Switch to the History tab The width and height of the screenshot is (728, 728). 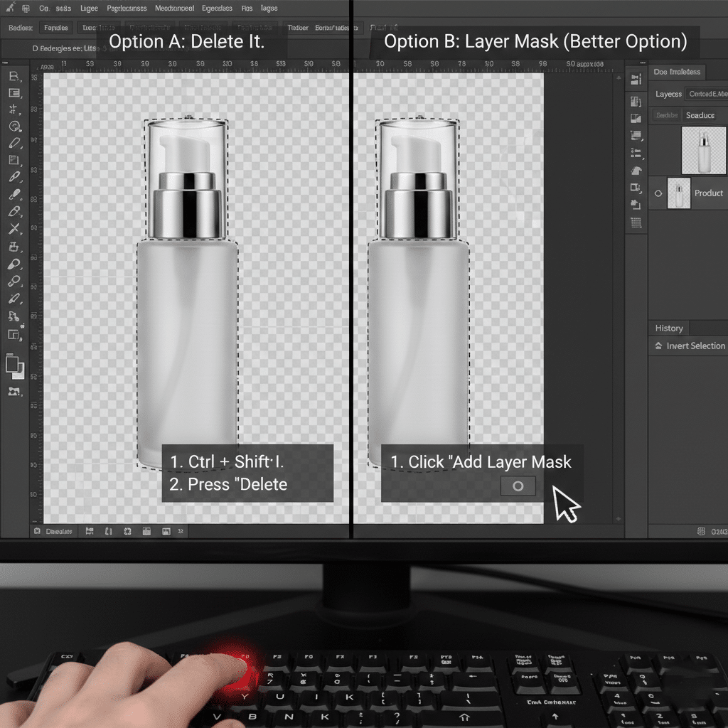coord(669,328)
